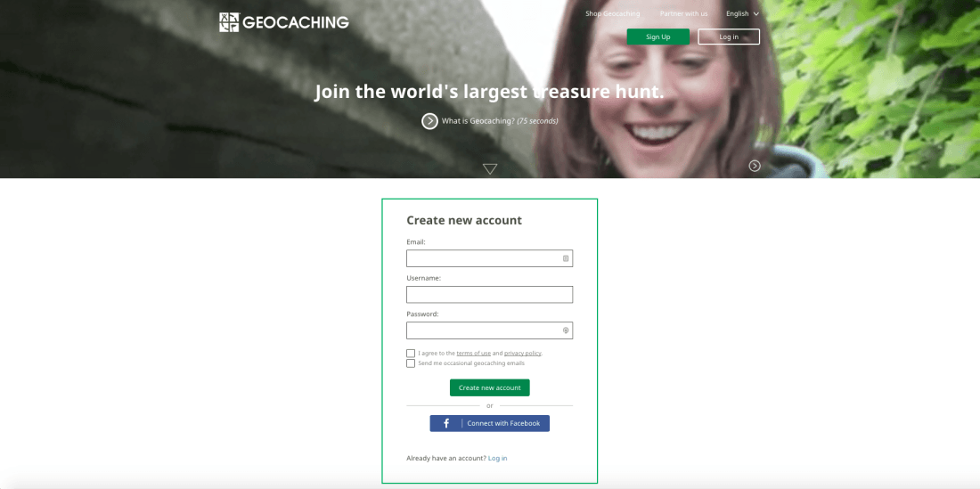Click the chevron next to English
This screenshot has height=489, width=980.
point(756,13)
